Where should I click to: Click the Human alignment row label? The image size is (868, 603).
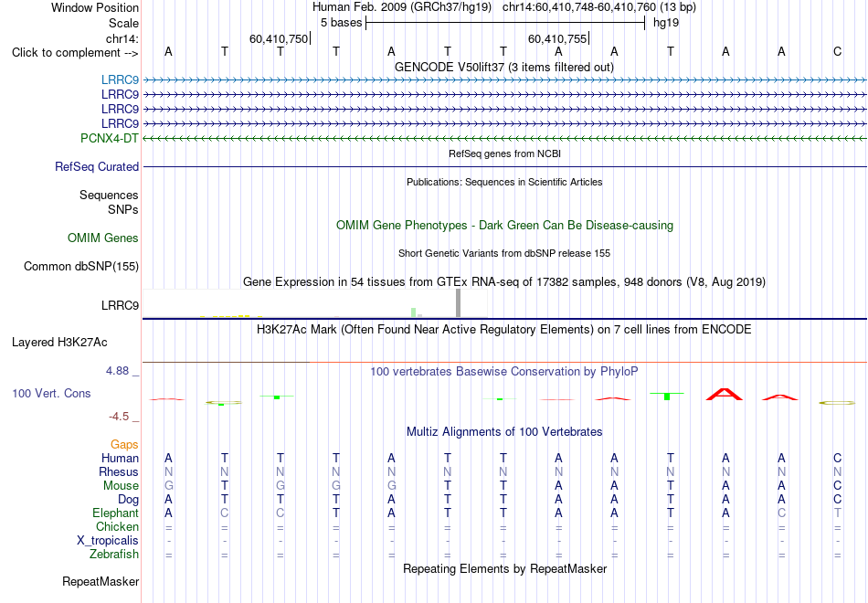click(120, 459)
